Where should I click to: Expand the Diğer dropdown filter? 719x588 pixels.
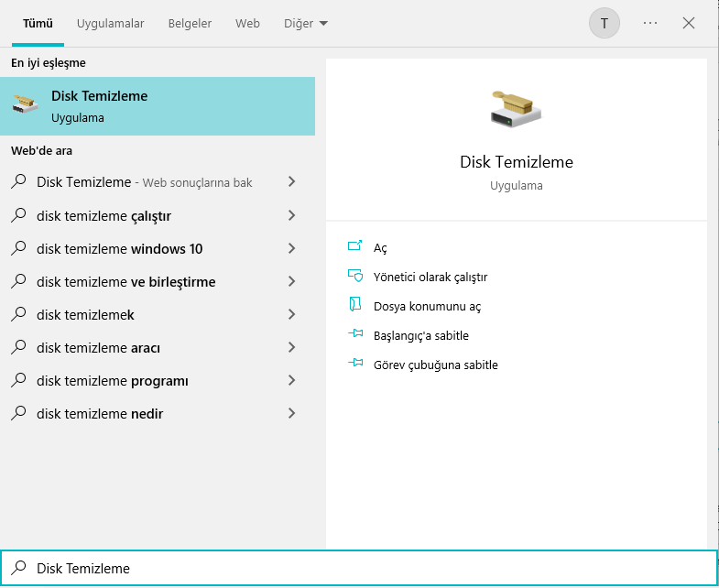tap(306, 24)
